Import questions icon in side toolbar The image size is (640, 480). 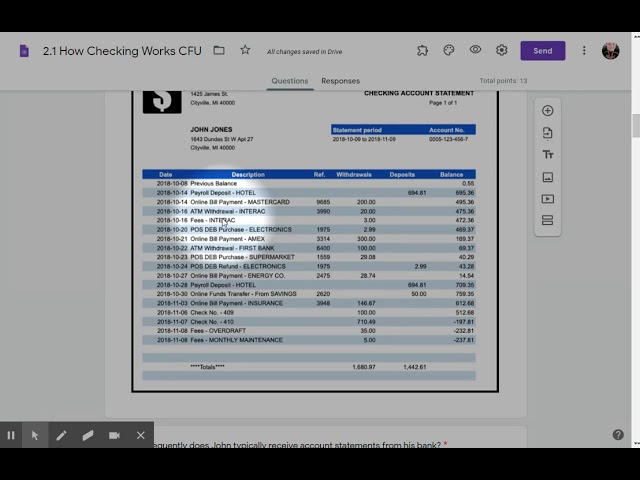(548, 133)
